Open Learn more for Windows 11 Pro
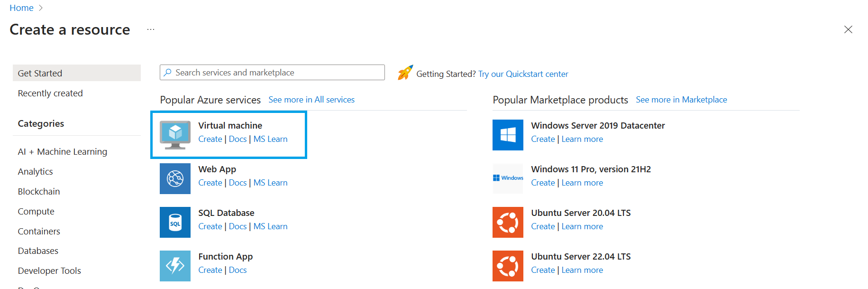Viewport: 868px width, 289px height. 582,183
